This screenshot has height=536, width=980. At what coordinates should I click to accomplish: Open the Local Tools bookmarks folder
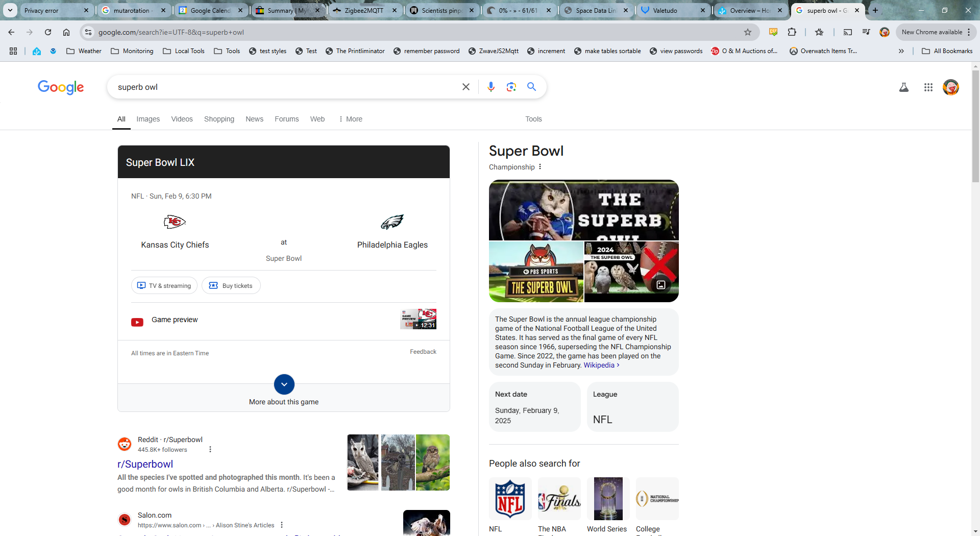tap(184, 51)
